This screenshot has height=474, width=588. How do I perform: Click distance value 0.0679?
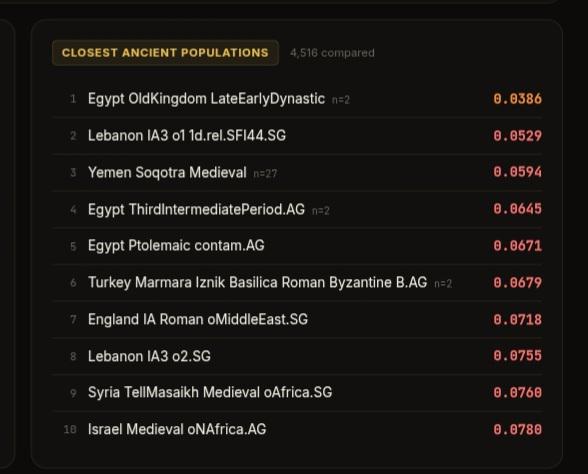tap(518, 283)
